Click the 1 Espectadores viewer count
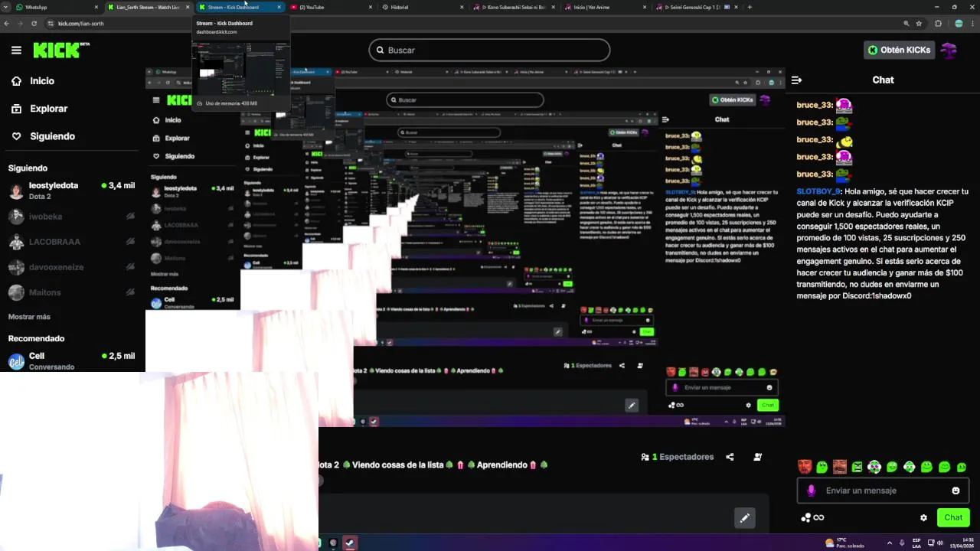 point(678,457)
